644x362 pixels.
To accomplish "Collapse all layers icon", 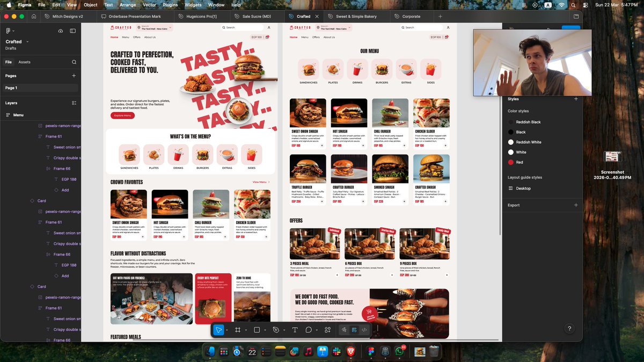I will (x=74, y=103).
